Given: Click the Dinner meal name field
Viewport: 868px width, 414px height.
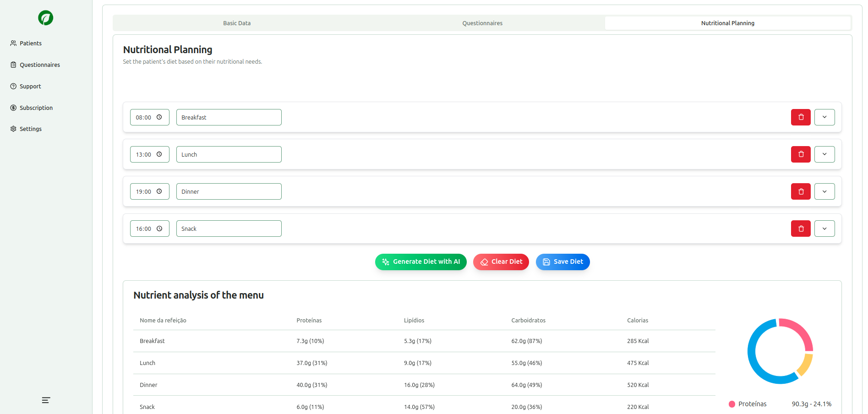Looking at the screenshot, I should point(229,191).
